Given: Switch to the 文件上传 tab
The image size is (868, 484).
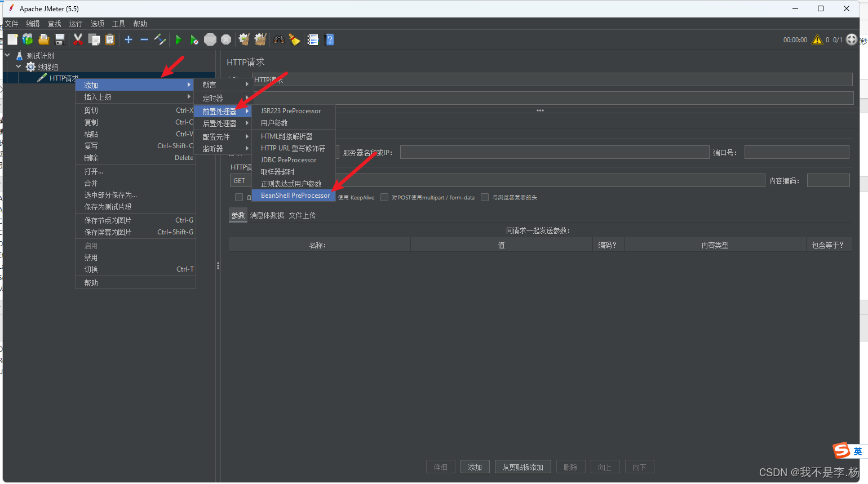Looking at the screenshot, I should point(302,215).
